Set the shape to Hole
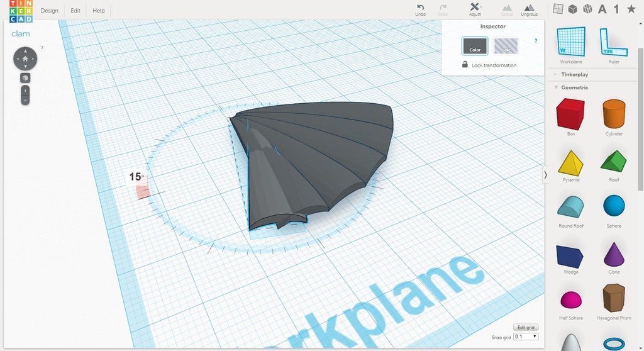The height and width of the screenshot is (351, 644). point(506,46)
